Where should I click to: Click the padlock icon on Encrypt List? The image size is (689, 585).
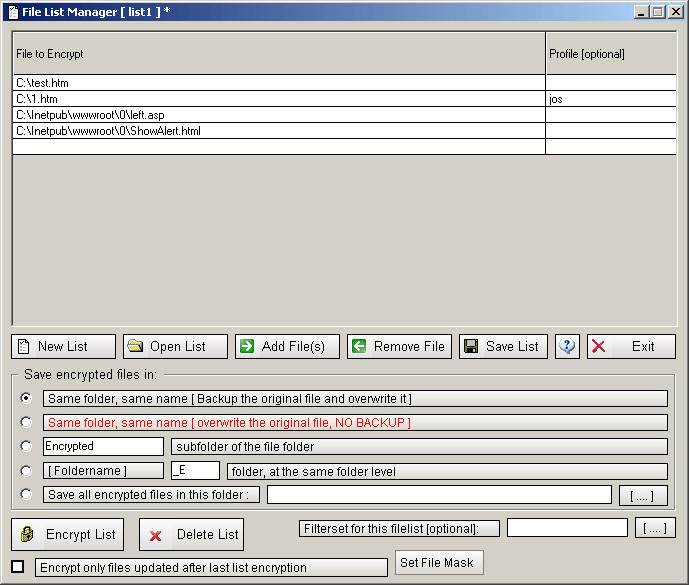[27, 534]
